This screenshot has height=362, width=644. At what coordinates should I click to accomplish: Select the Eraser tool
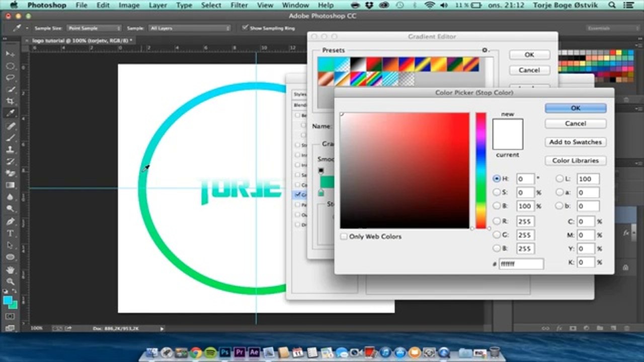(x=10, y=173)
